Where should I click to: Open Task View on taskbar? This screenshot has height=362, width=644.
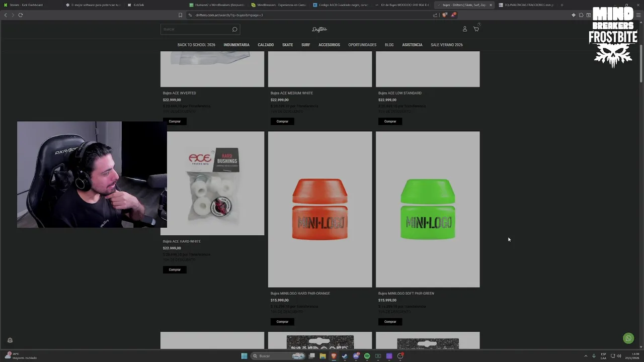tap(312, 356)
